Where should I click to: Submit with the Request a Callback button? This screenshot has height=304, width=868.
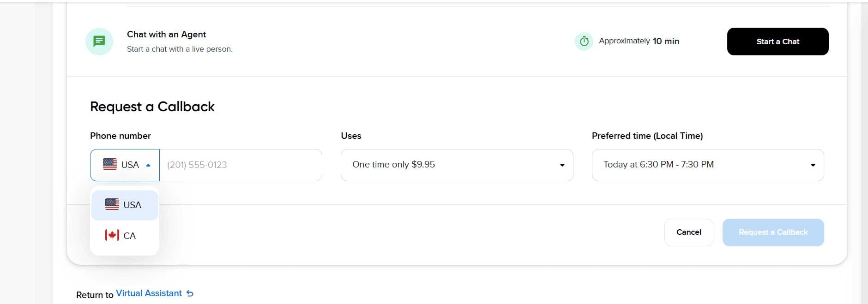click(x=773, y=232)
